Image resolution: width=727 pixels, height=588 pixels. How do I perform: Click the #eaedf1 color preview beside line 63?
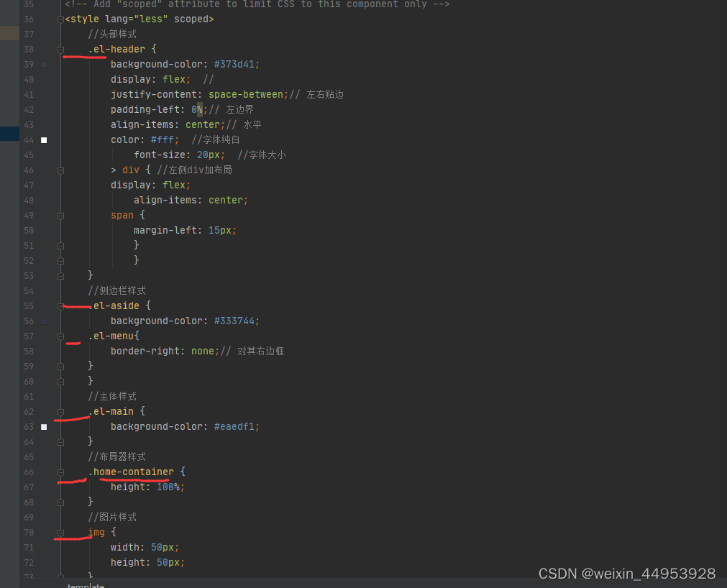point(44,426)
